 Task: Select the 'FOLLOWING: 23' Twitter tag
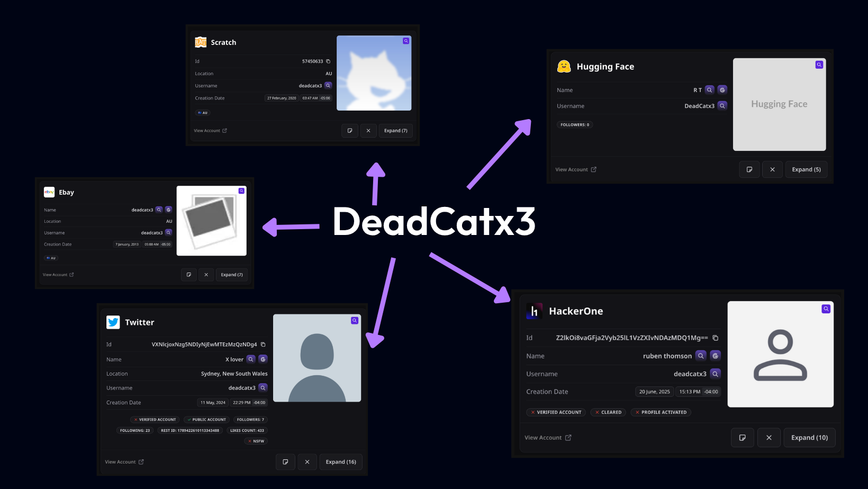[x=135, y=430]
